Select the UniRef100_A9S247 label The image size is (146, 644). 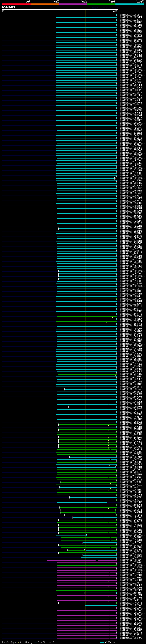[131, 130]
